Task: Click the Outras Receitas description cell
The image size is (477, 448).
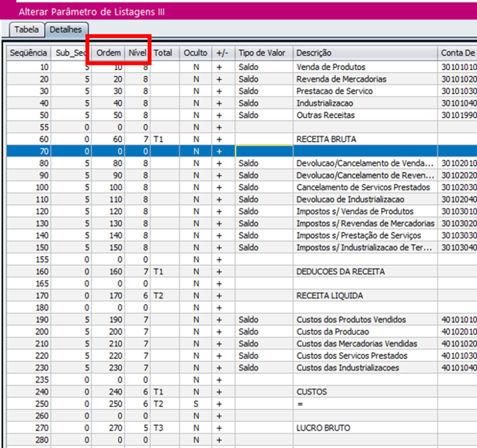Action: coord(325,115)
